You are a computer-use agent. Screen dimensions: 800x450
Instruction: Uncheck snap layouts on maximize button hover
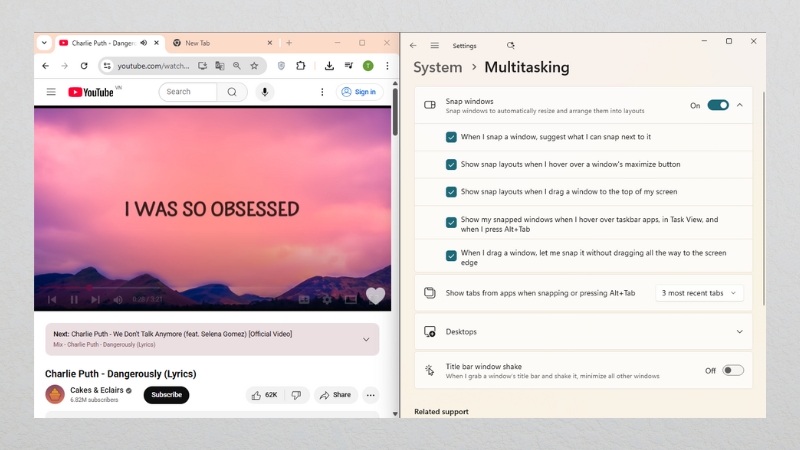click(451, 164)
